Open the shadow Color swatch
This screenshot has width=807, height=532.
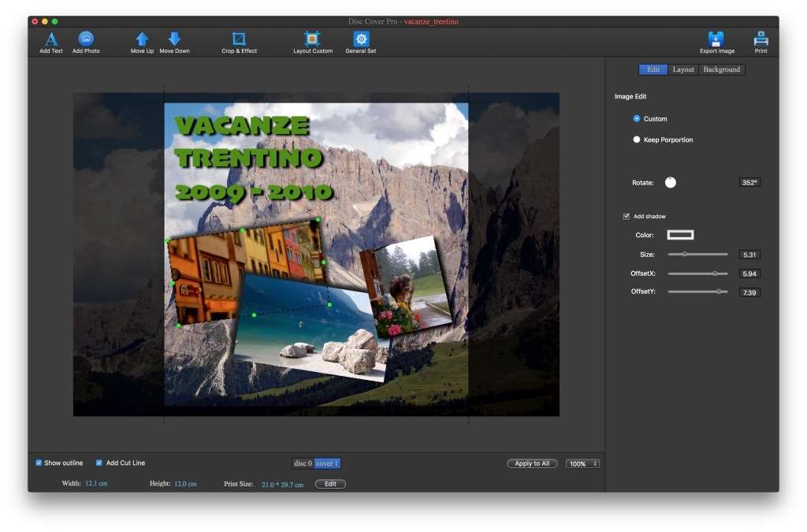(680, 235)
